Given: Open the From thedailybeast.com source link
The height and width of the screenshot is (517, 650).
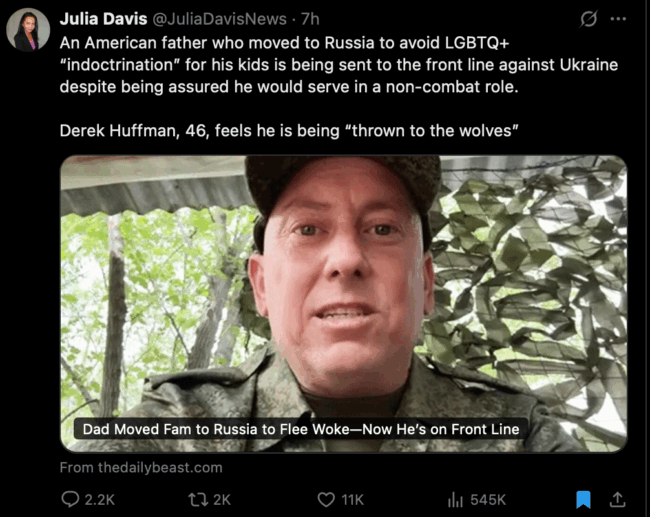Looking at the screenshot, I should click(x=141, y=467).
